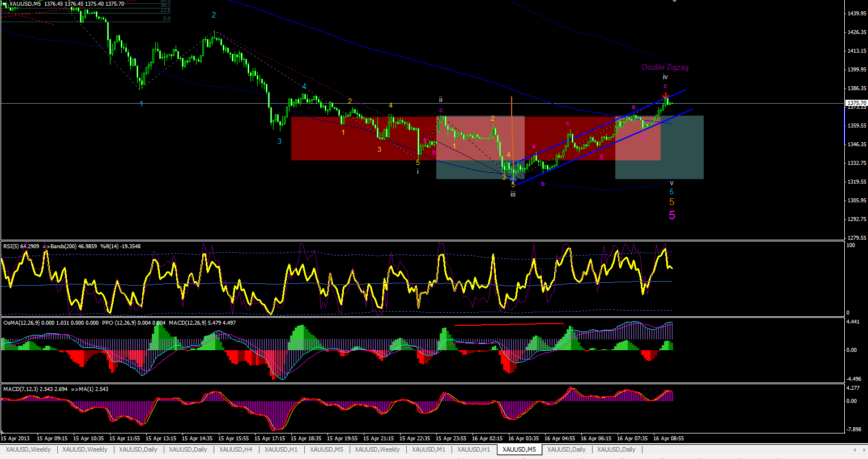Click the 1292.75 price axis level

point(856,219)
